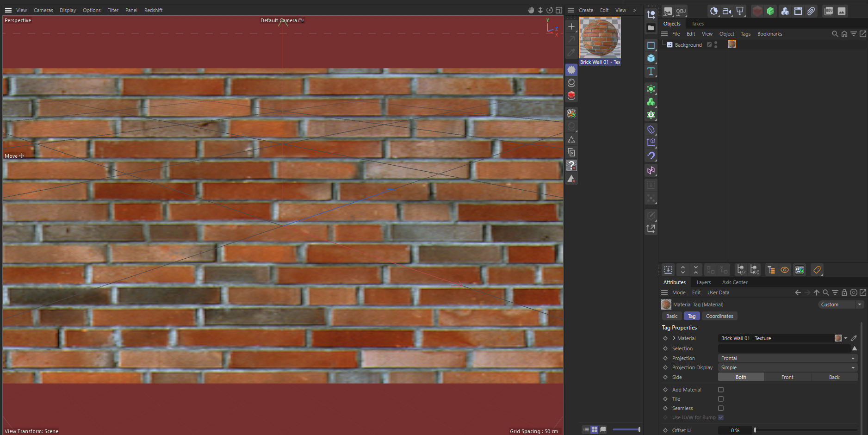
Task: Click the Rectangle spline tool
Action: tap(651, 45)
